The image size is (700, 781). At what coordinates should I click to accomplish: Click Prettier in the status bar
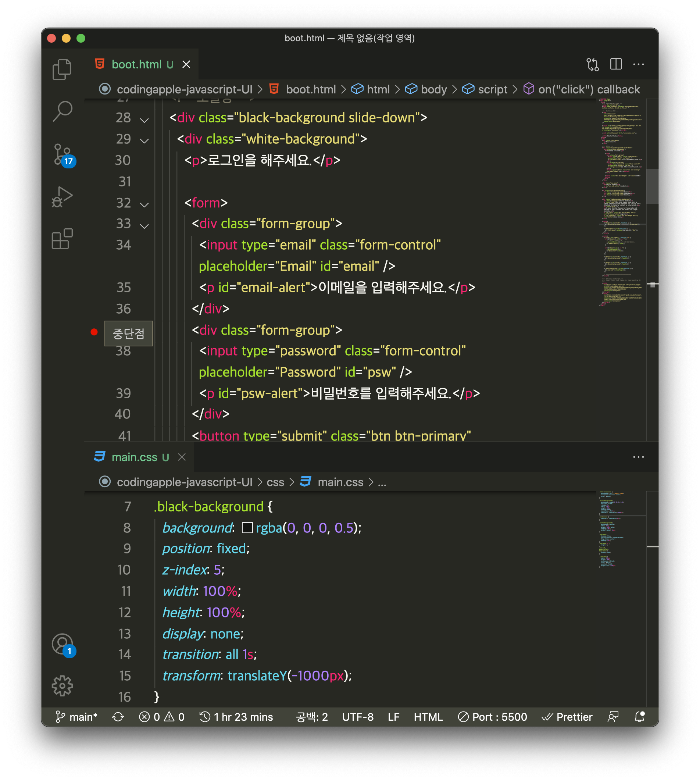(x=567, y=717)
